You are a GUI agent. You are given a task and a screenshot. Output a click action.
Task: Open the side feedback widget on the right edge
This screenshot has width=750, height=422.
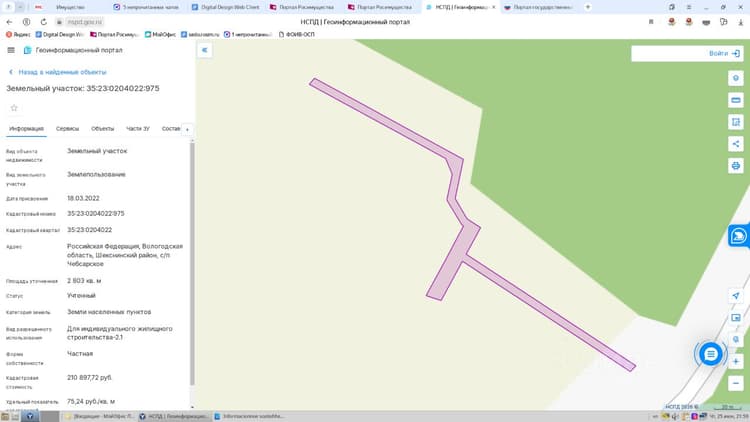[739, 235]
